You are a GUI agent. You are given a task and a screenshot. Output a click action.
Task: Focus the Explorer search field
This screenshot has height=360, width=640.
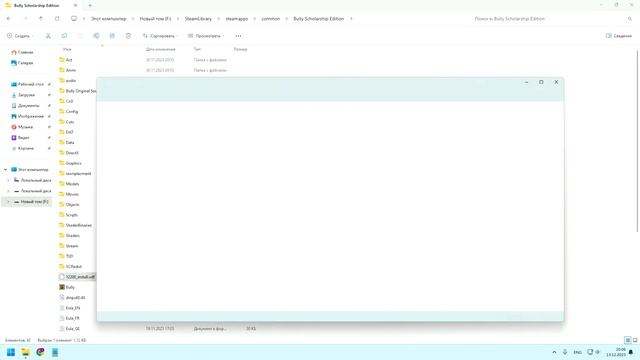tap(553, 19)
